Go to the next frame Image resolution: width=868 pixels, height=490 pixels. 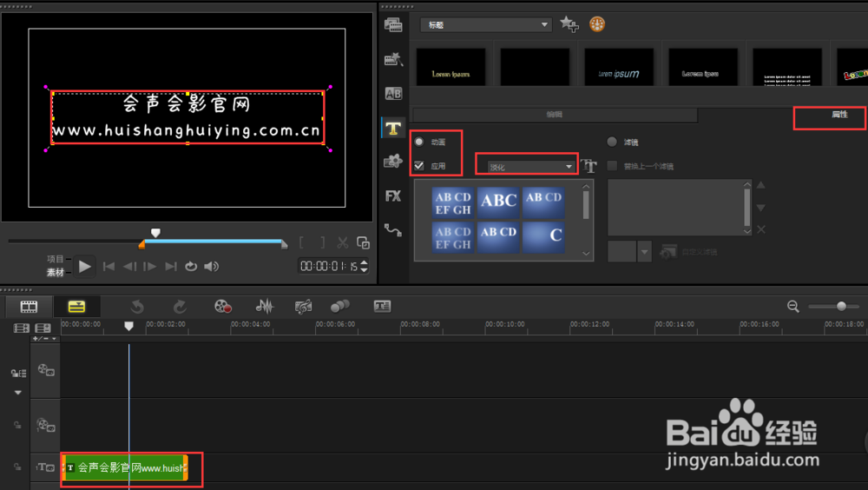tap(150, 267)
